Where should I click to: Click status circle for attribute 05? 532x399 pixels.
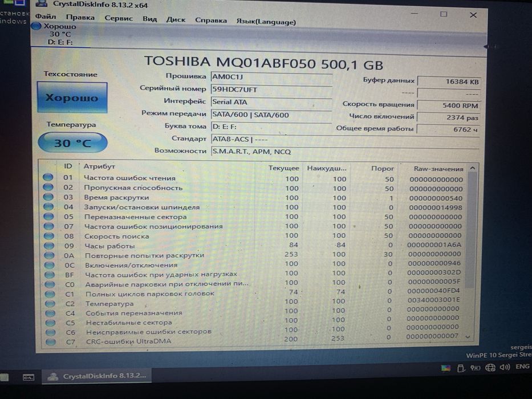(49, 216)
